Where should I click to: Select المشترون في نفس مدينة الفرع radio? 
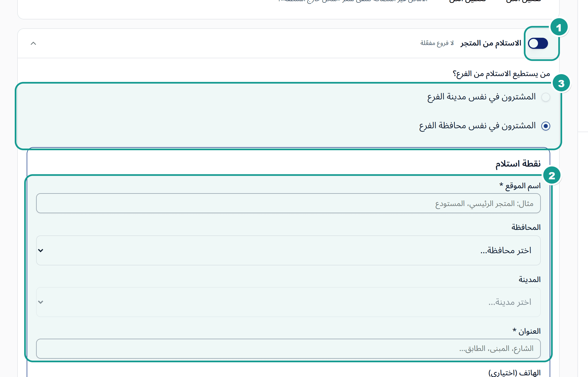point(546,97)
